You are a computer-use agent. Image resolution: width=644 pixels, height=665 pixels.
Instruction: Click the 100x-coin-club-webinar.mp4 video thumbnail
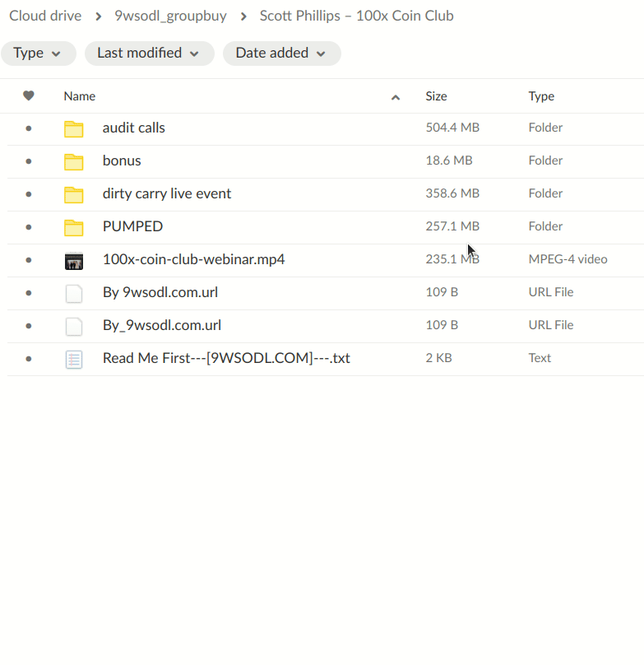(74, 261)
